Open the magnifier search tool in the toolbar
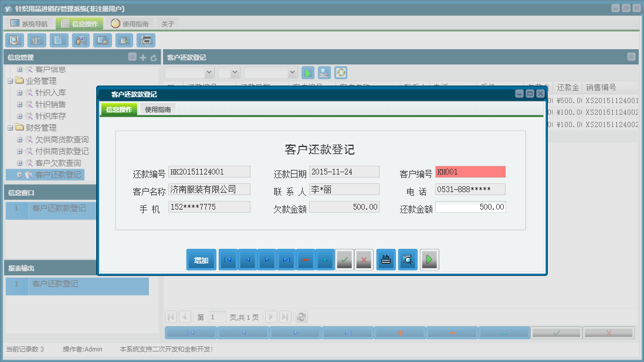Viewport: 644px width, 362px height. pyautogui.click(x=14, y=40)
